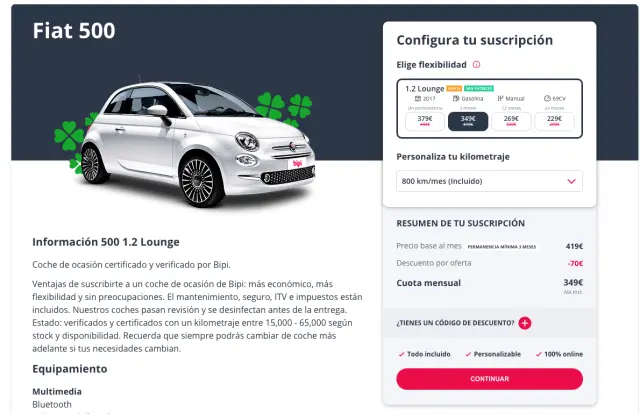
Task: Click the green San Patricio badge
Action: 479,88
